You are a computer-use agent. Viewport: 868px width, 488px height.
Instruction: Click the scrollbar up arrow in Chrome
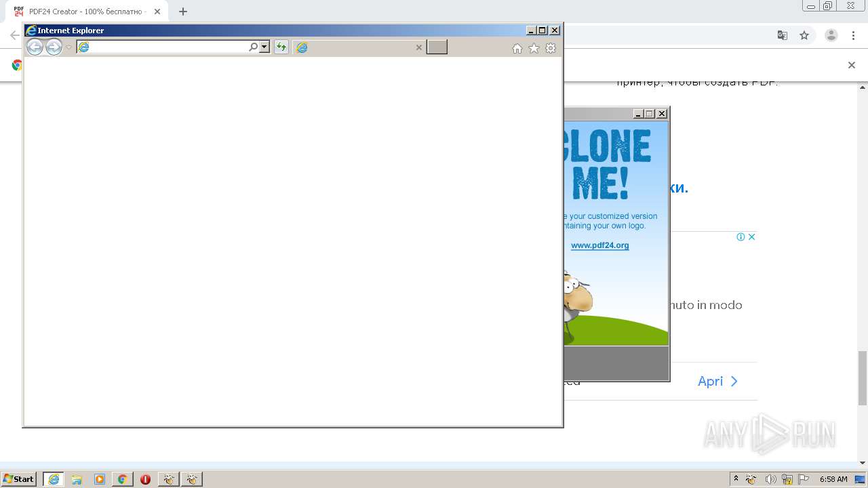(x=863, y=87)
